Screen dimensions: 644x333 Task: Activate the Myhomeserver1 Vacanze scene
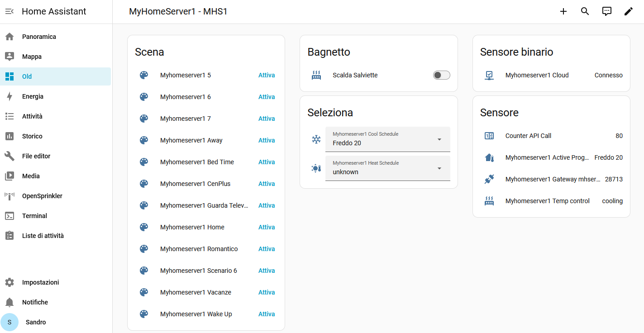[x=267, y=292]
